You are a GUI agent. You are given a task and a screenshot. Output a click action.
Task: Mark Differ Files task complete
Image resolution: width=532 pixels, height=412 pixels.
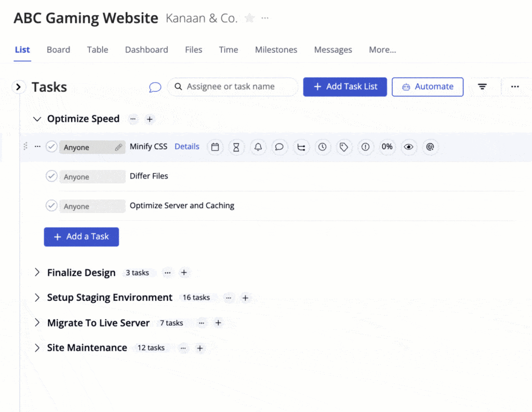[51, 176]
